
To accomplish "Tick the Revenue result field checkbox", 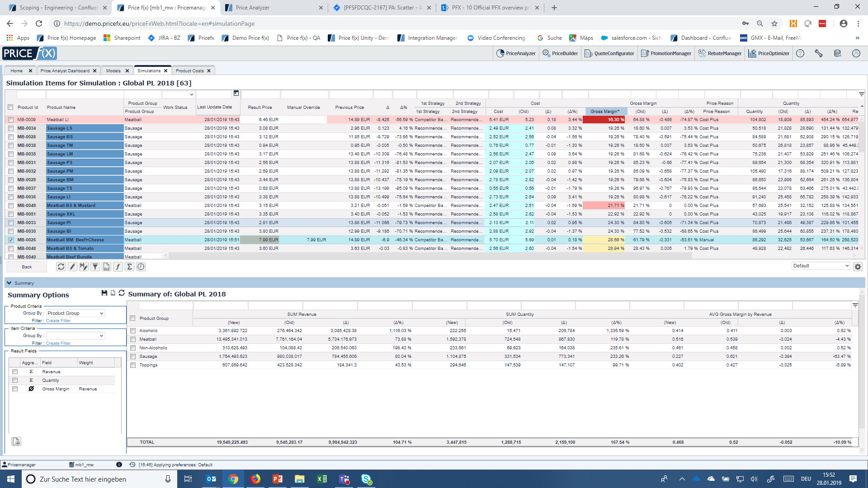I will [x=15, y=372].
